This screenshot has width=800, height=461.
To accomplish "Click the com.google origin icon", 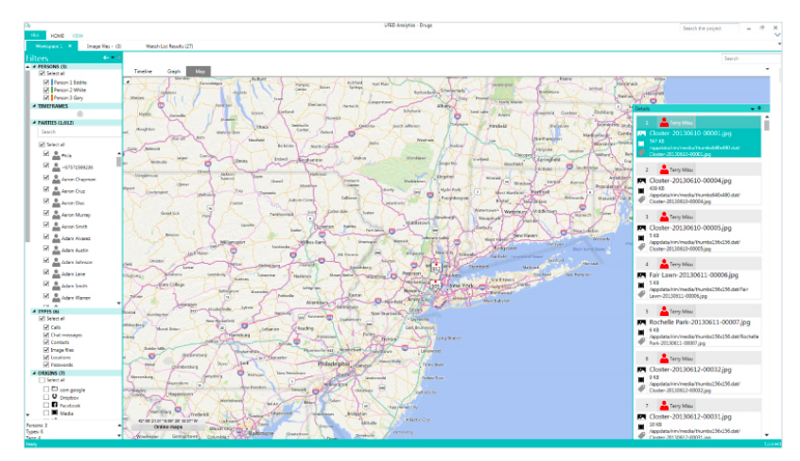I will tap(55, 388).
